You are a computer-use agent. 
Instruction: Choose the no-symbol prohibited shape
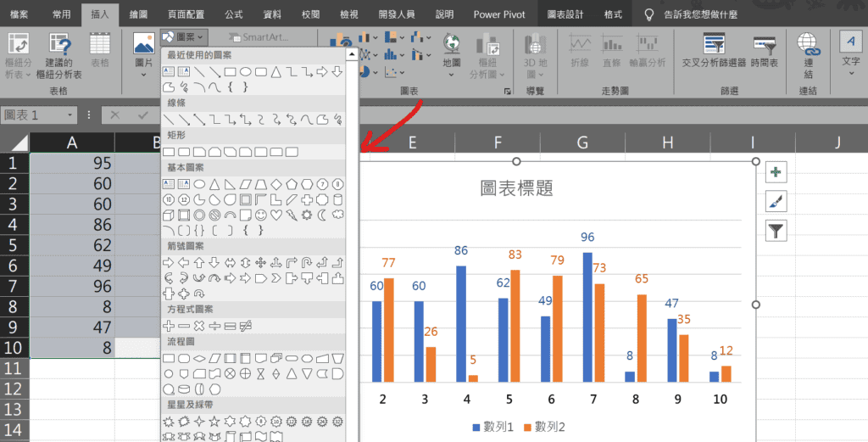click(214, 215)
